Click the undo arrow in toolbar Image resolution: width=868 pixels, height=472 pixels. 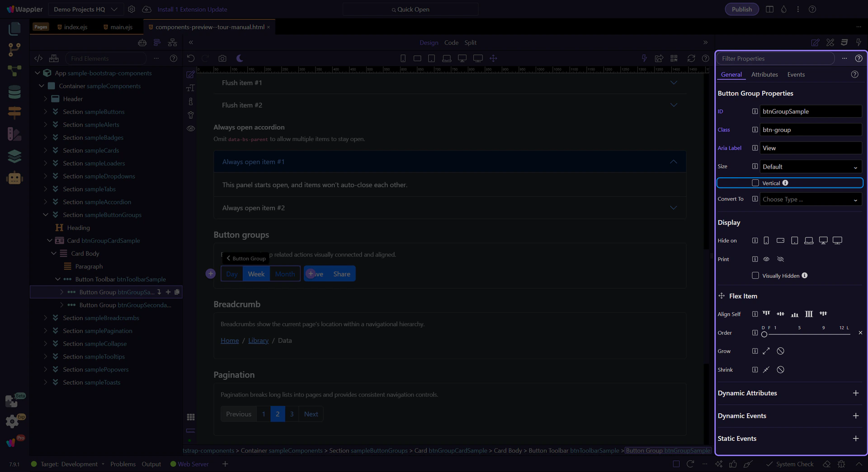(x=191, y=58)
